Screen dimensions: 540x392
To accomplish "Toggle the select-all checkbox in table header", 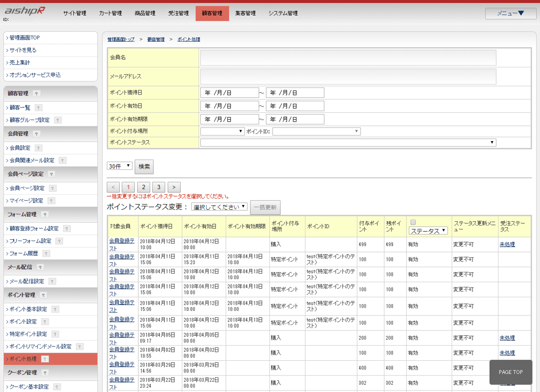I will 413,222.
